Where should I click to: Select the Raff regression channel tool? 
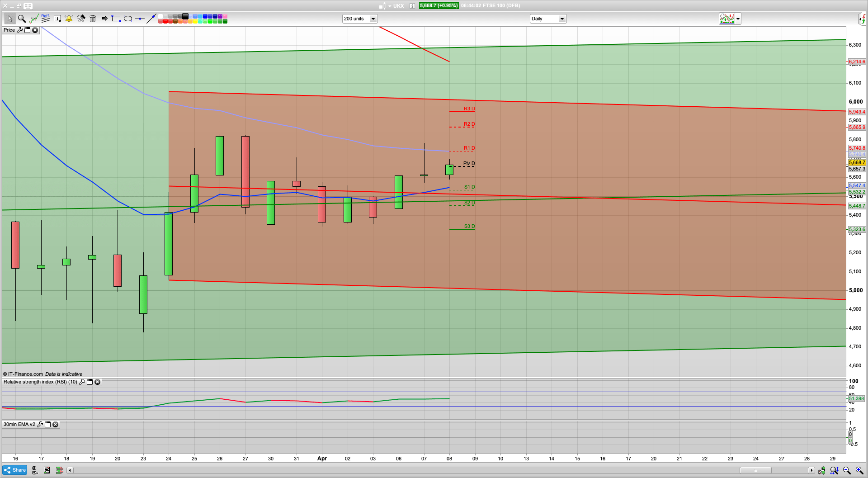pos(45,19)
